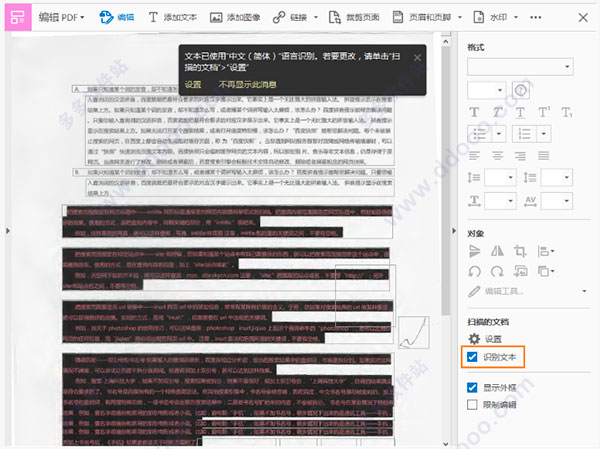Justify text alignment
600x449 pixels.
tap(544, 156)
